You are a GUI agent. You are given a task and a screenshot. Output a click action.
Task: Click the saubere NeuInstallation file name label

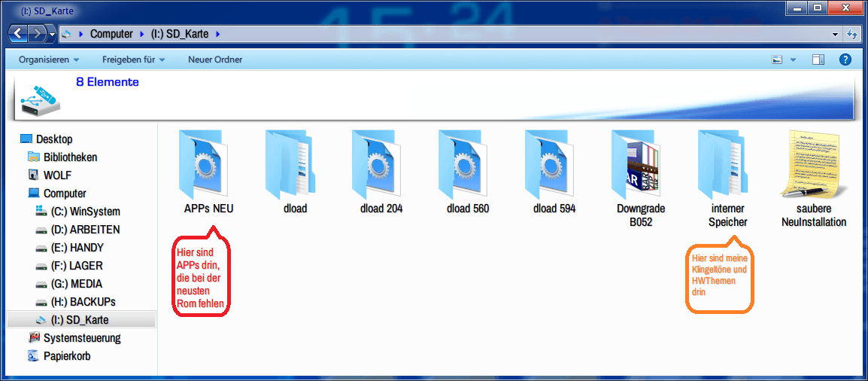click(814, 216)
